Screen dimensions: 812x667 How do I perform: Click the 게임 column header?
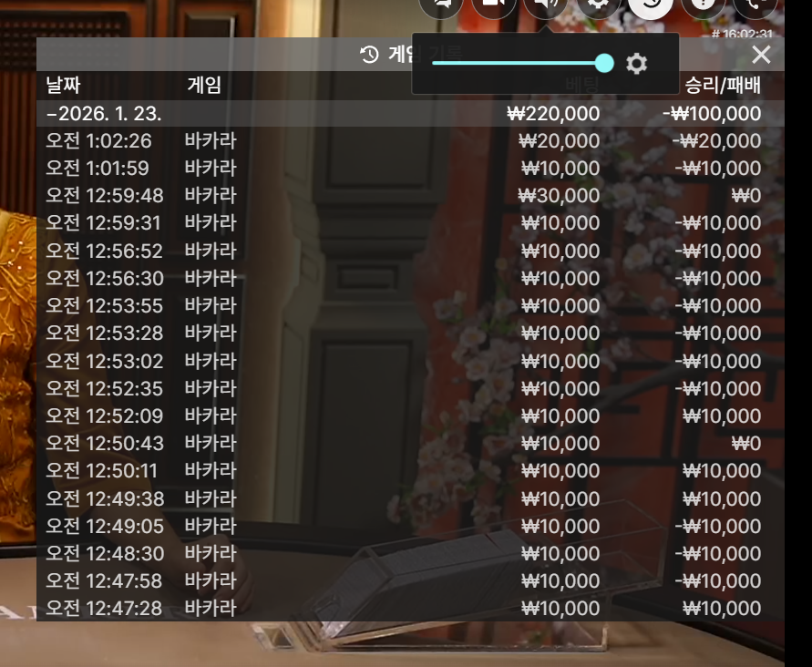pos(204,85)
